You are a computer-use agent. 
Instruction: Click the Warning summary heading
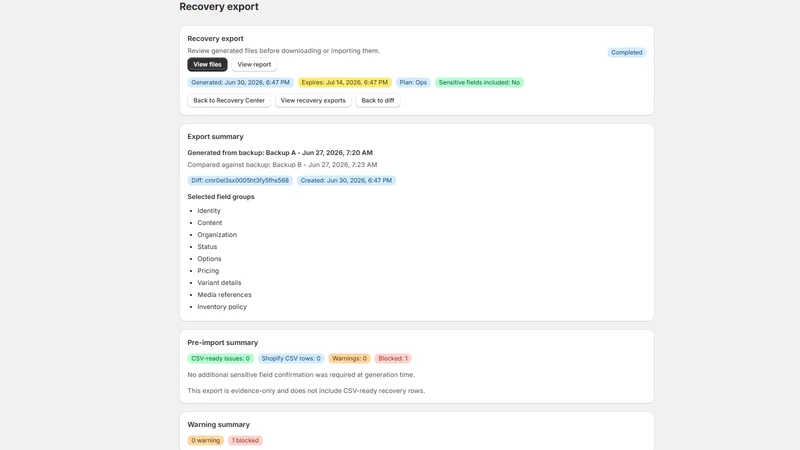point(218,424)
